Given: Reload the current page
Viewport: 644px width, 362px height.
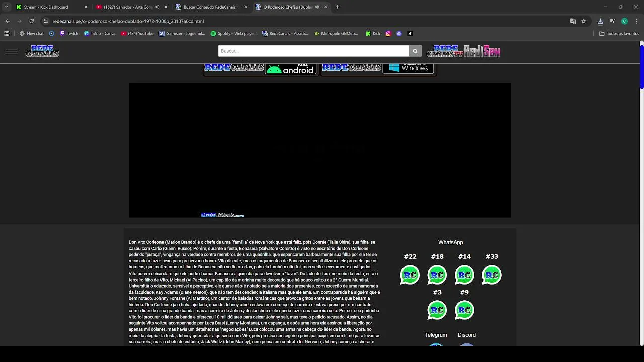Looking at the screenshot, I should click(31, 21).
